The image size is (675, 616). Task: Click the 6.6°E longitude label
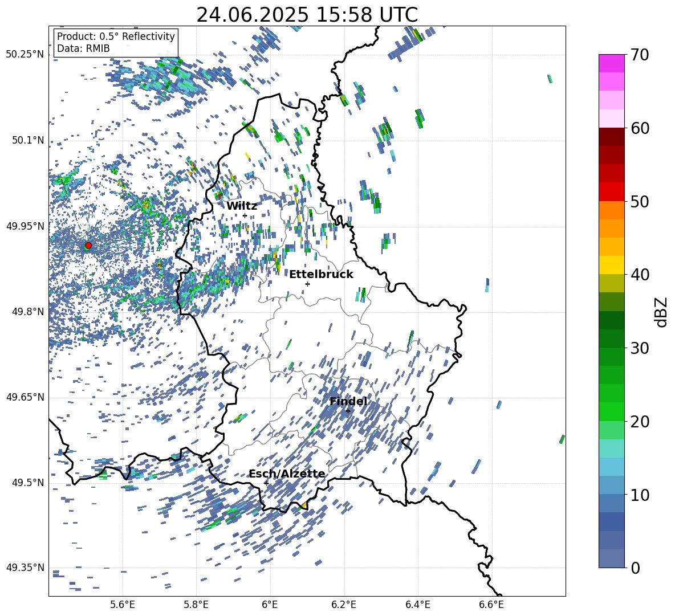[x=491, y=605]
